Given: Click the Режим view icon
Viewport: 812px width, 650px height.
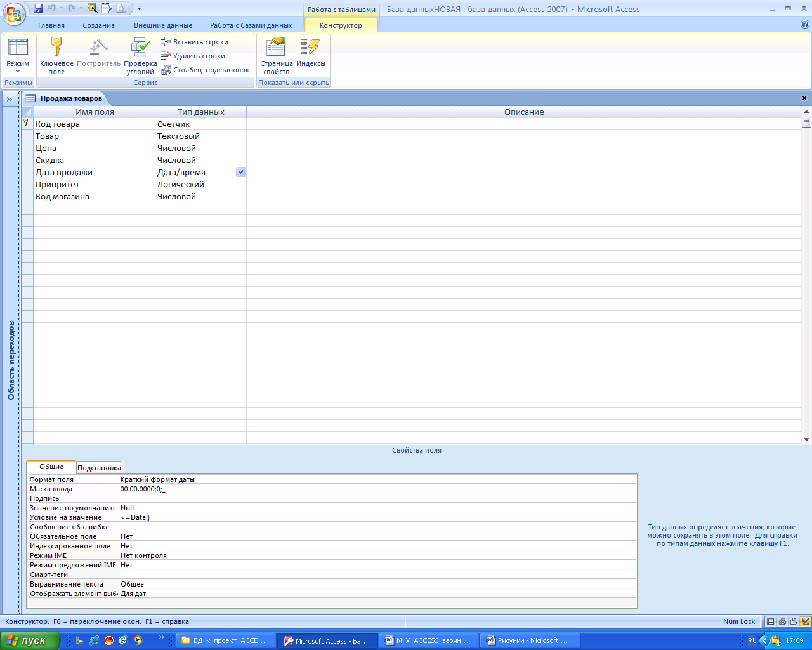Looking at the screenshot, I should [18, 48].
